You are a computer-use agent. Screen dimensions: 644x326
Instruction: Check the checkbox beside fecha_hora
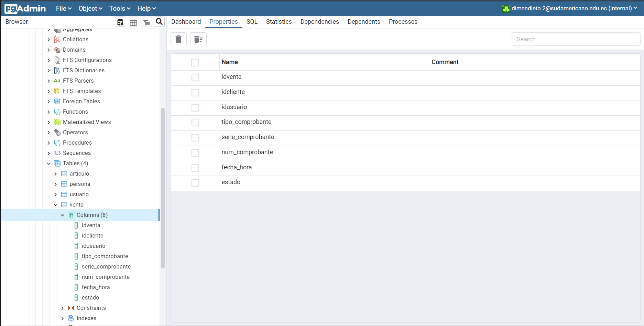[x=195, y=168]
